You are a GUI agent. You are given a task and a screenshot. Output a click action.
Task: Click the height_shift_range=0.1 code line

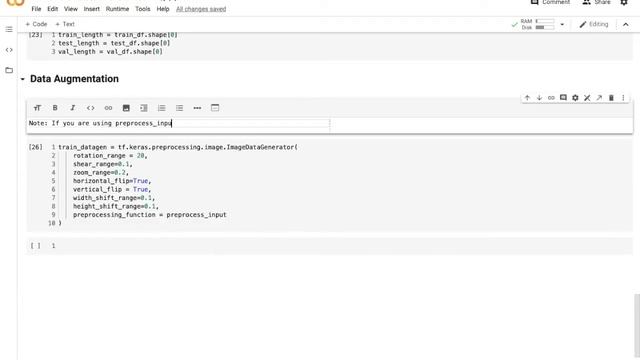[x=116, y=207]
